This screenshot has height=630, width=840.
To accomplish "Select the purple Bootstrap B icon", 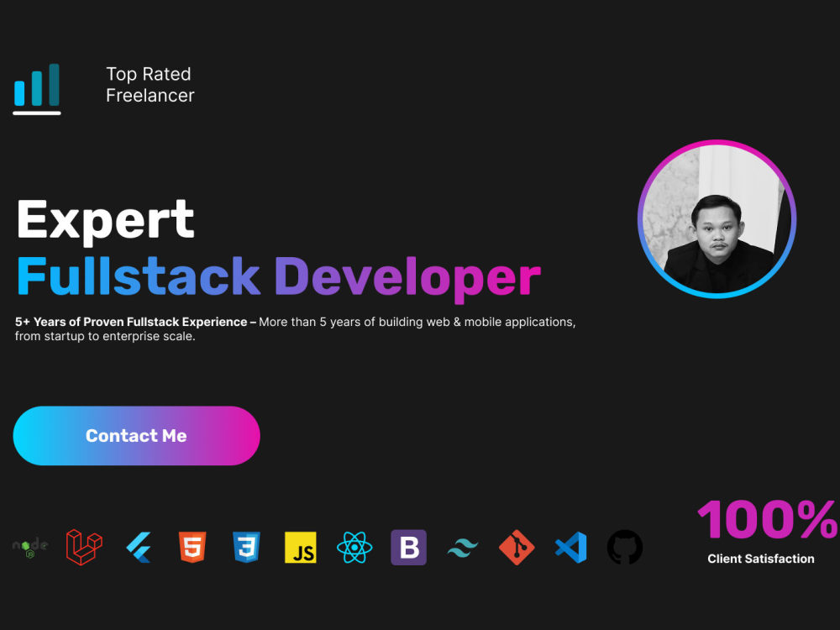I will (x=409, y=547).
